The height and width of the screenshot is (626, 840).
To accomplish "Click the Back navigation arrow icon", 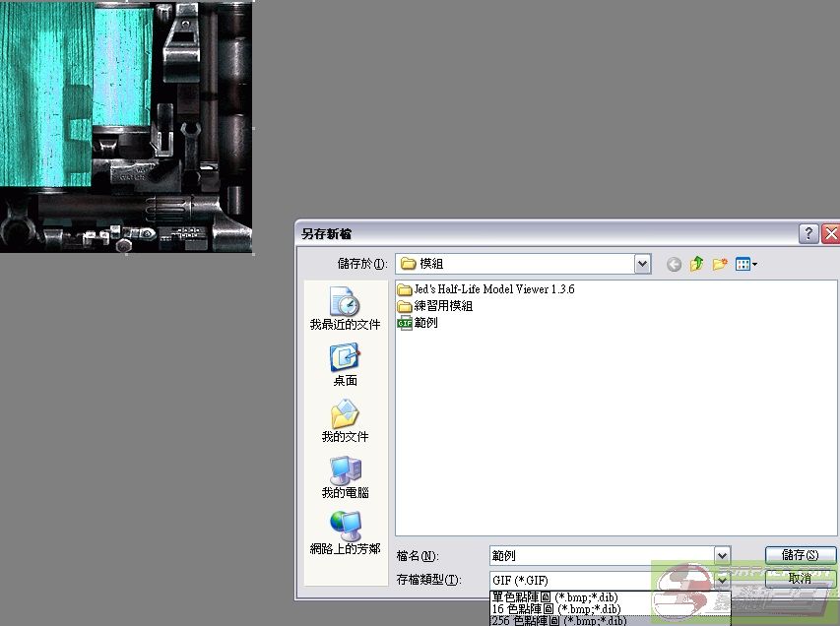I will tap(674, 264).
